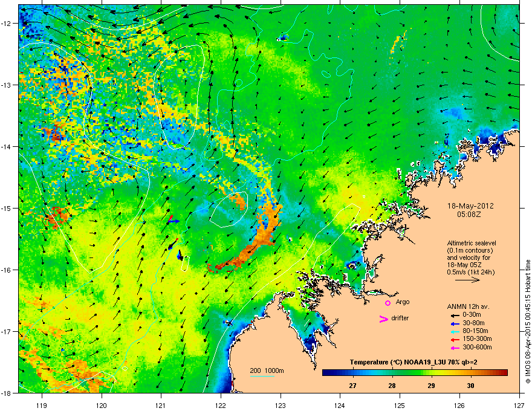
Task: Click the 'ANMN 12h av.' legend heading
Action: coord(468,306)
